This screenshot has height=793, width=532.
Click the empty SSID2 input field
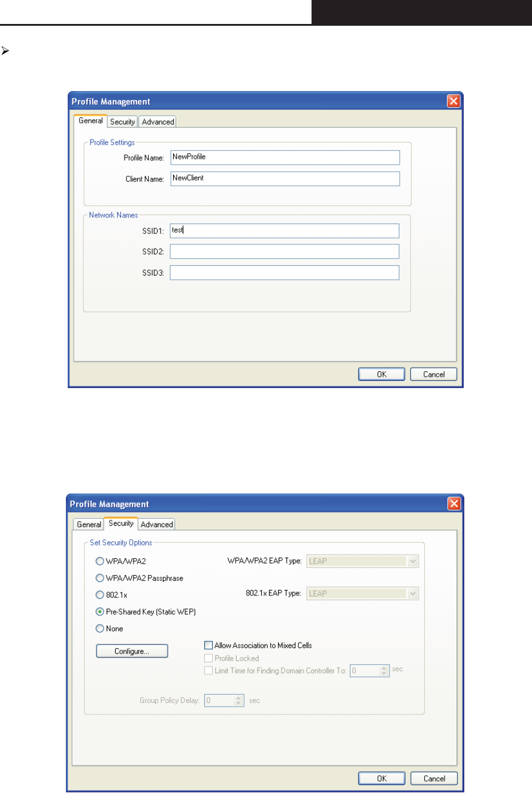(285, 252)
